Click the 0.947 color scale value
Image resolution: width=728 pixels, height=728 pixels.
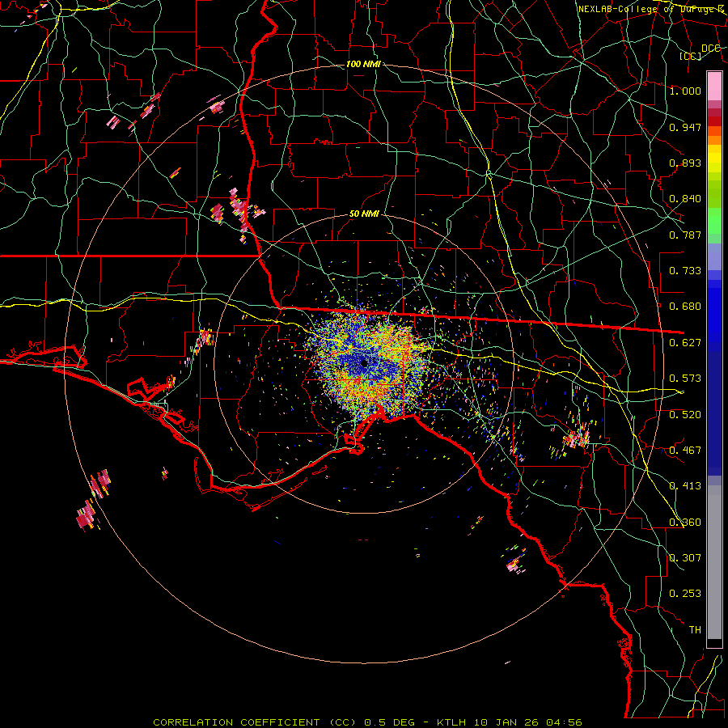685,127
